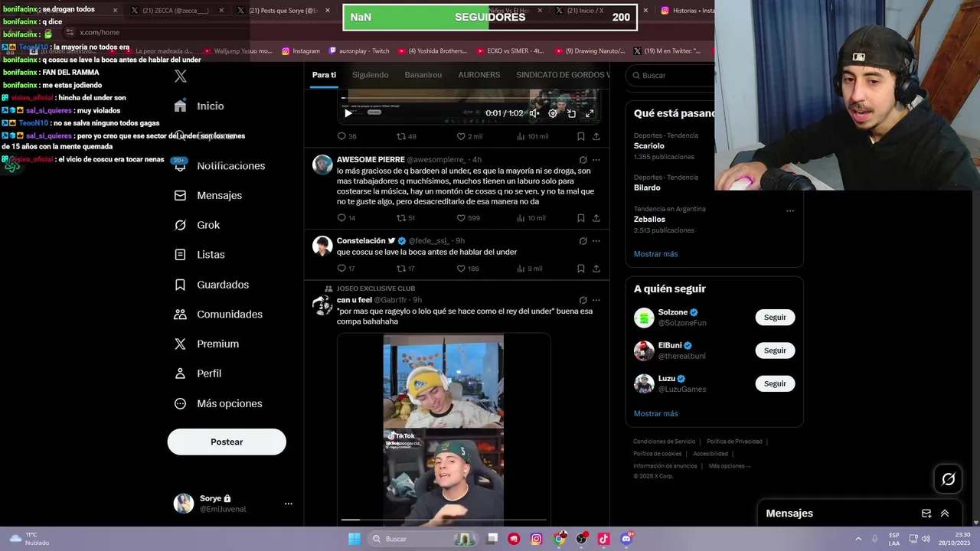
Task: Open Perfil in sidebar
Action: (198, 373)
